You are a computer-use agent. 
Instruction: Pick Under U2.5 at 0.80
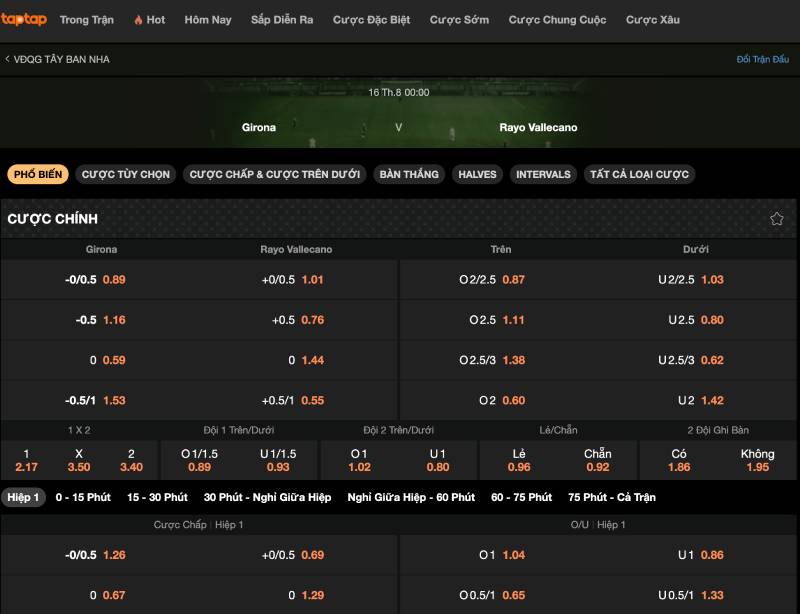coord(697,320)
